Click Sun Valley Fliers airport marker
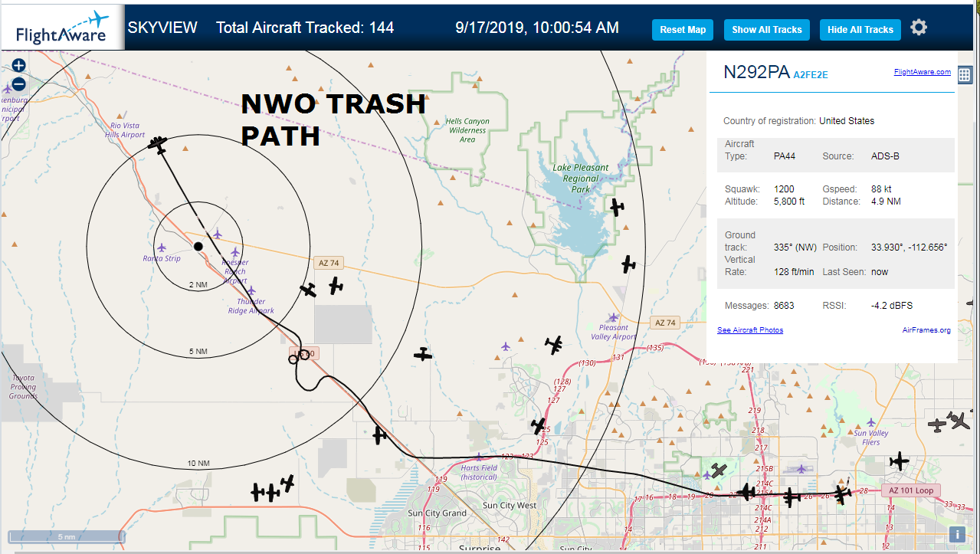 (x=870, y=422)
